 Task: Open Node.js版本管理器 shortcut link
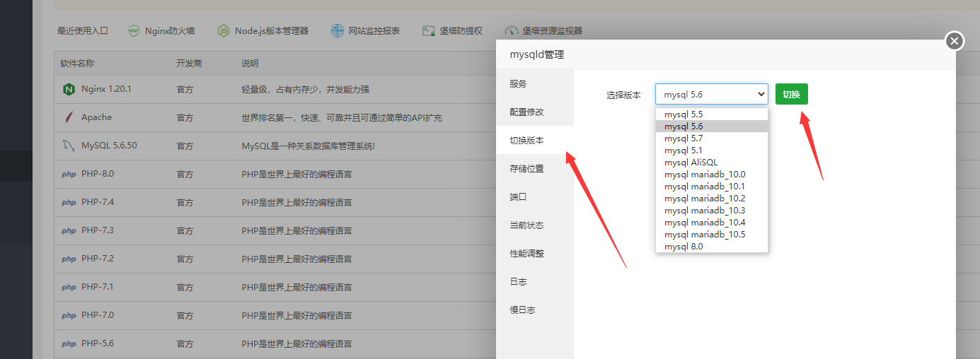coord(272,31)
